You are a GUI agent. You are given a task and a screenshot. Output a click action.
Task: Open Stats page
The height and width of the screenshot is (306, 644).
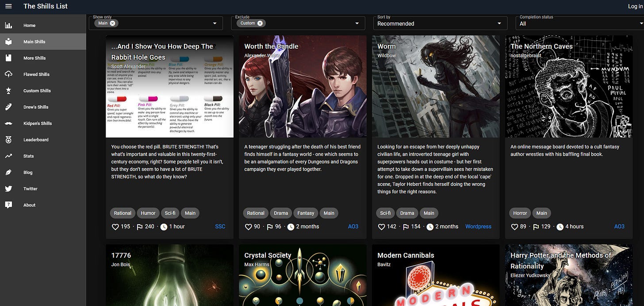click(43, 156)
